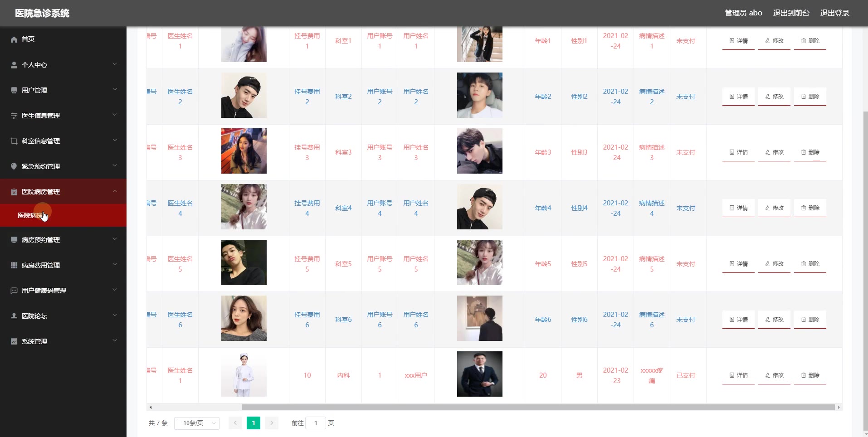Click the 前往 page number input field
Screen dimensions: 868x437
tap(316, 423)
